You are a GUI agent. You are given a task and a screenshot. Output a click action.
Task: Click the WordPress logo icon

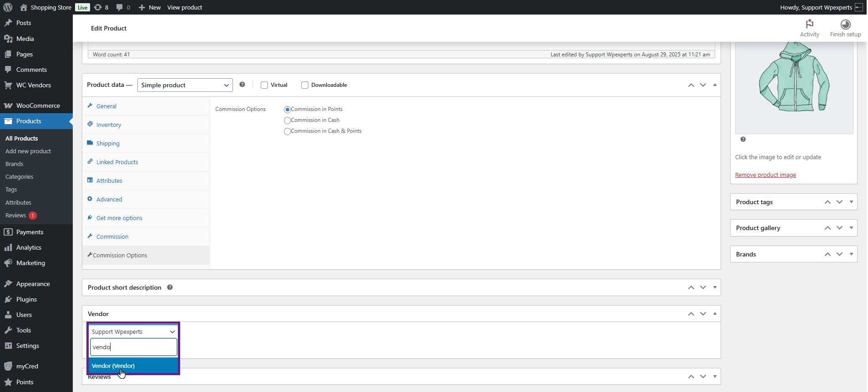(x=8, y=7)
